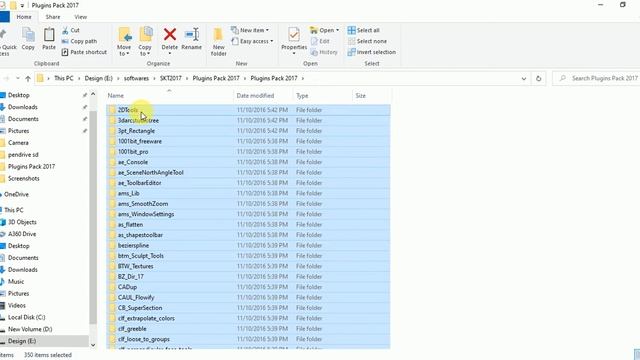Screen dimensions: 640x360
Task: Click chevron after SKT2017 in breadcrumb
Action: [187, 78]
